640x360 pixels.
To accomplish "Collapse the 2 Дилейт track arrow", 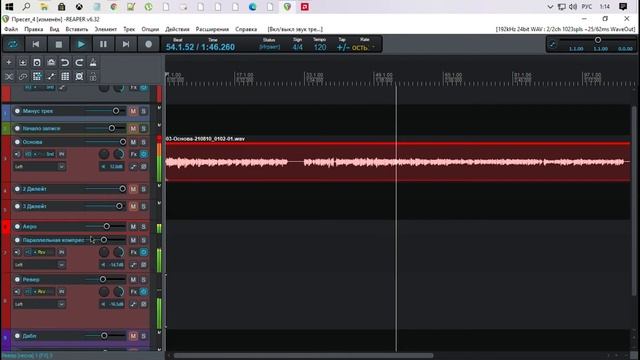I will [x=159, y=186].
